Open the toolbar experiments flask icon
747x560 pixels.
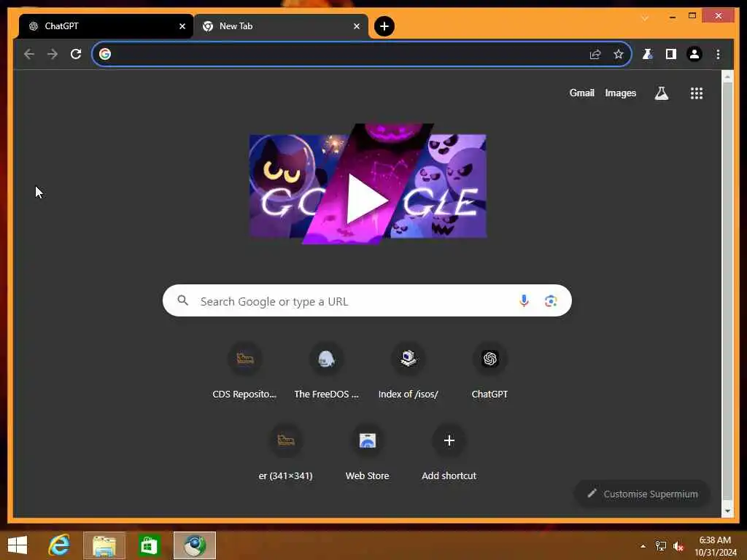click(x=648, y=54)
